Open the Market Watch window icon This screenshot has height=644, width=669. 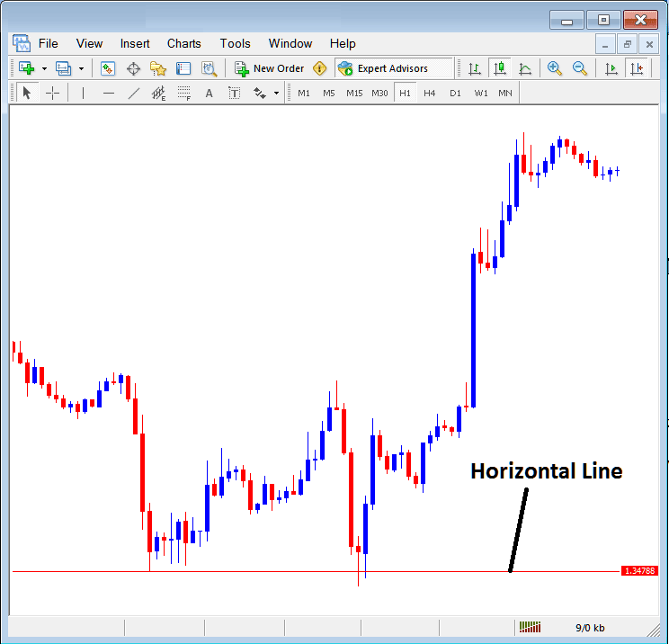point(108,68)
